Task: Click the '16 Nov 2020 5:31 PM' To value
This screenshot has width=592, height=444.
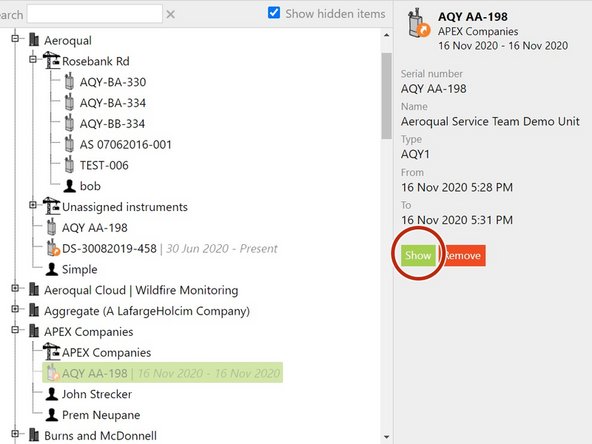Action: pyautogui.click(x=457, y=220)
